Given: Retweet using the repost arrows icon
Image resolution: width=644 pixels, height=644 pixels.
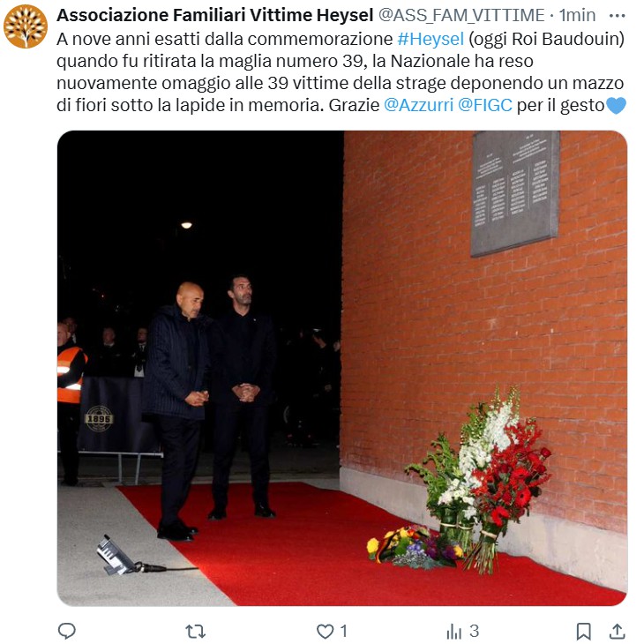Looking at the screenshot, I should click(x=195, y=631).
